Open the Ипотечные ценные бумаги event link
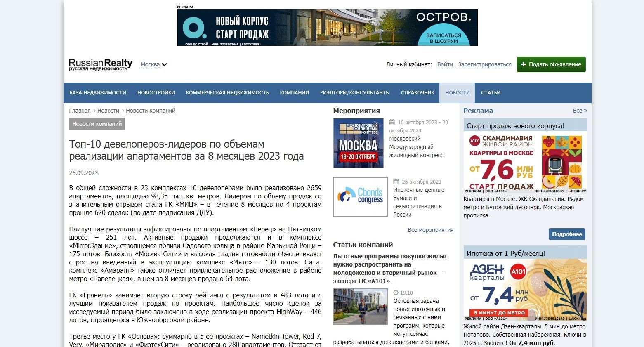 click(x=419, y=202)
